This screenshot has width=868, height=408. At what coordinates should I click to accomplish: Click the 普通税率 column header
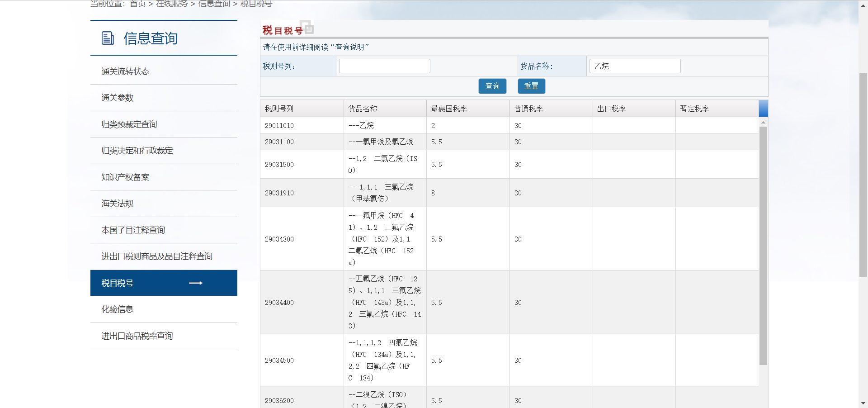(x=551, y=109)
